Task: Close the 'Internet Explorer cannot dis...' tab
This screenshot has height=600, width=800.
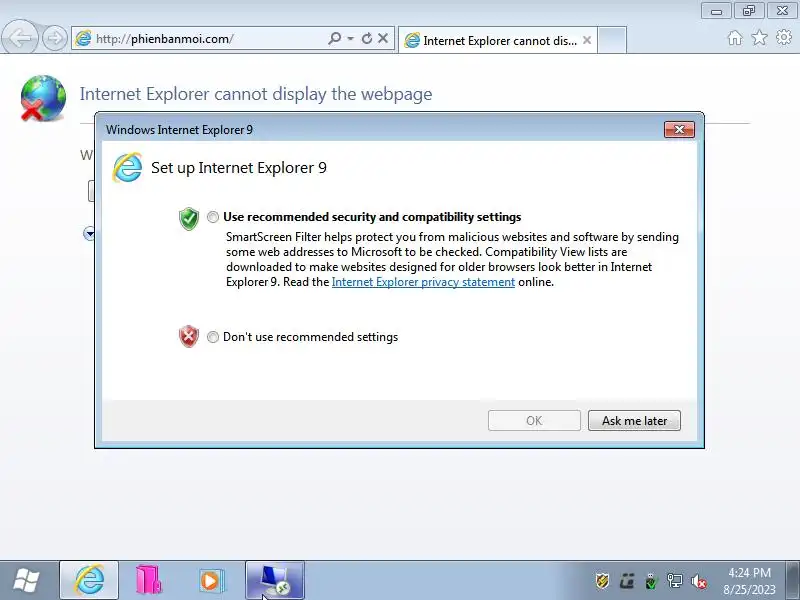Action: 587,40
